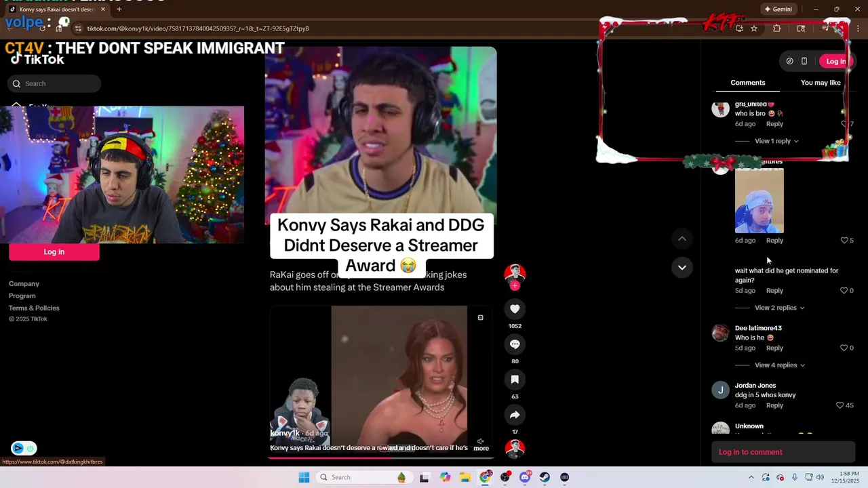
Task: Click the Get Coins icon near Log in
Action: [x=789, y=61]
